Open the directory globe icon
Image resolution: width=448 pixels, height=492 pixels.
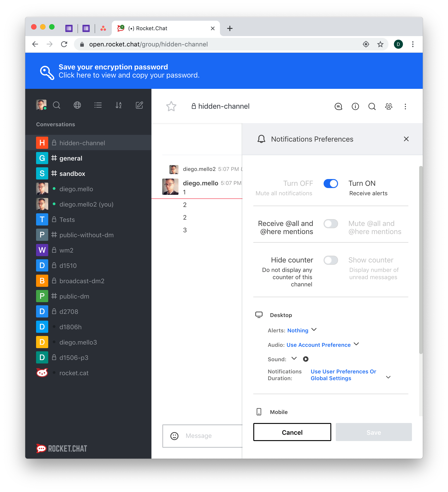click(77, 105)
